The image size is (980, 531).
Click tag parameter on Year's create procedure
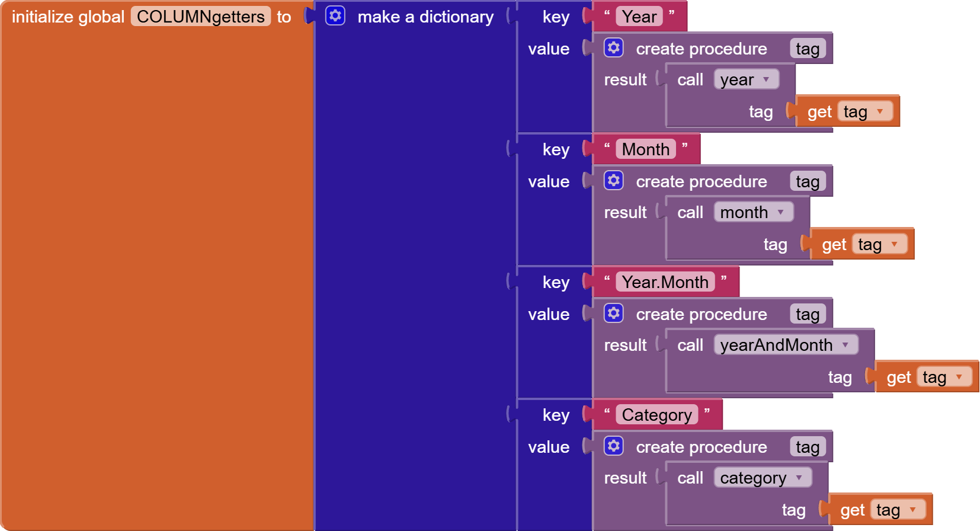coord(807,49)
